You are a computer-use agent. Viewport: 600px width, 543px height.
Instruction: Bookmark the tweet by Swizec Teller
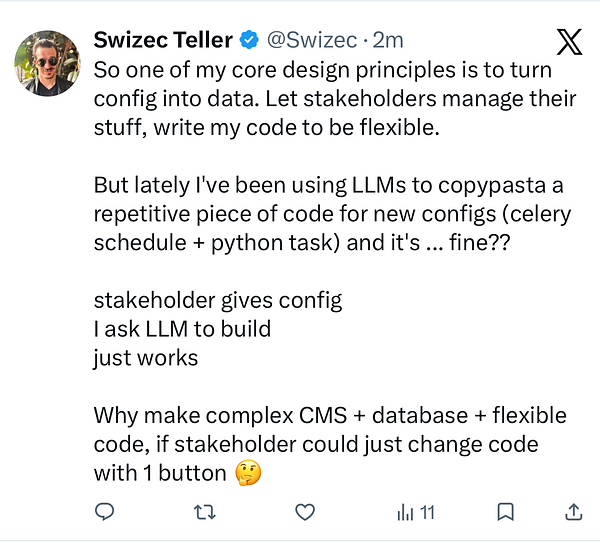[x=506, y=513]
